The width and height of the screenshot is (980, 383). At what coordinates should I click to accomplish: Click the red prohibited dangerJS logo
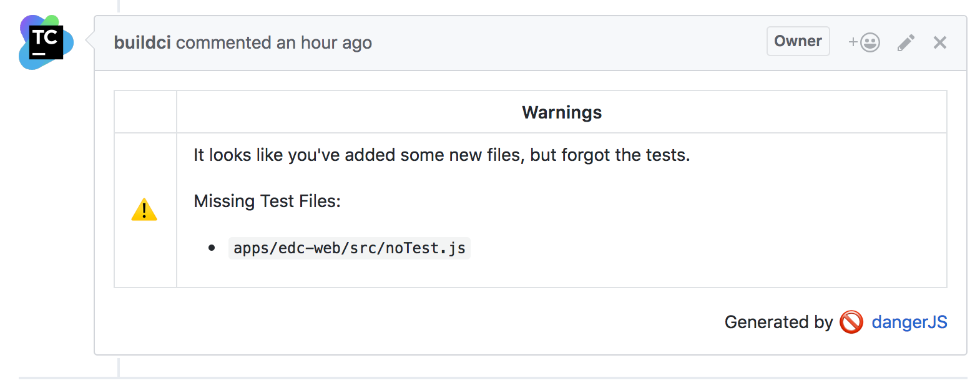tap(851, 322)
